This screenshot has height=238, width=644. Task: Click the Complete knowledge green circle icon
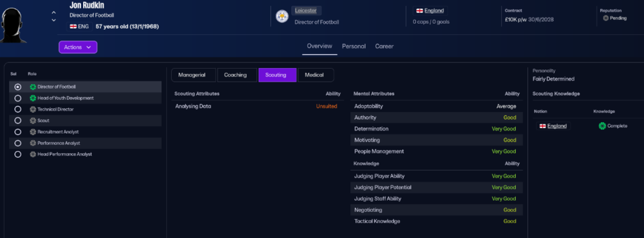pyautogui.click(x=602, y=126)
